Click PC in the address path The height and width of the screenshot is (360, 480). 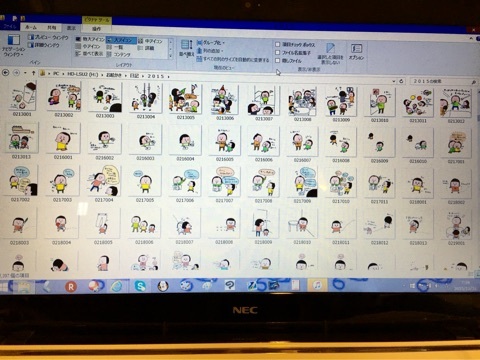(x=56, y=74)
